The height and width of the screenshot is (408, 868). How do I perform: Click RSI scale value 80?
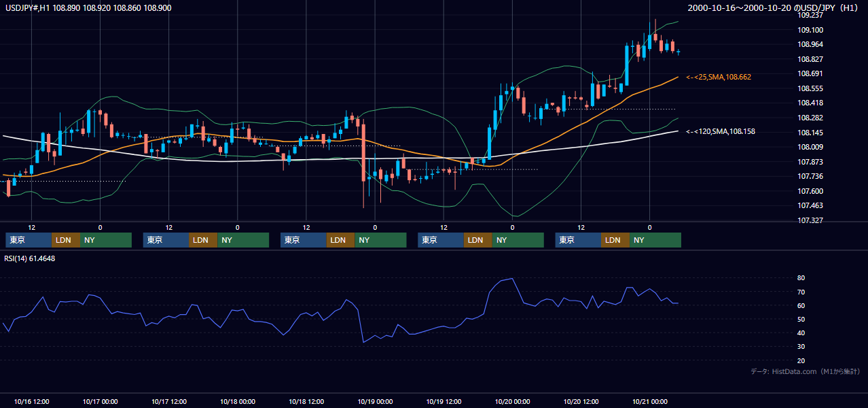tap(801, 278)
